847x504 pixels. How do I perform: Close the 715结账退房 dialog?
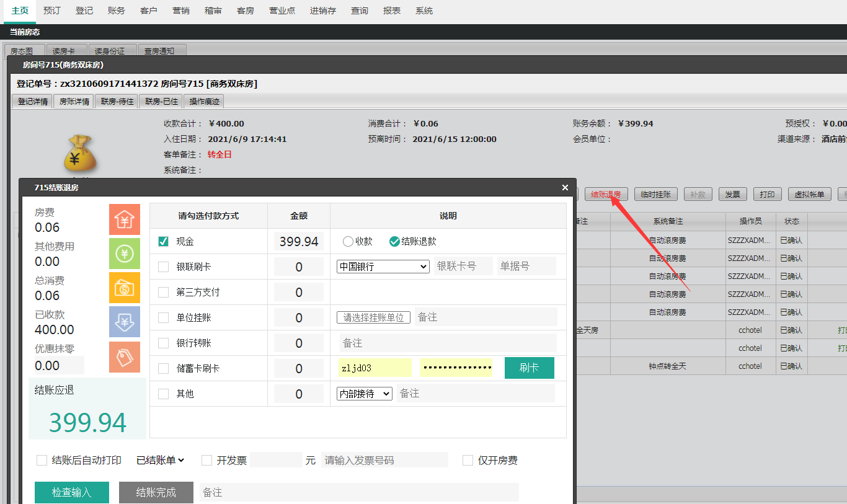(565, 187)
